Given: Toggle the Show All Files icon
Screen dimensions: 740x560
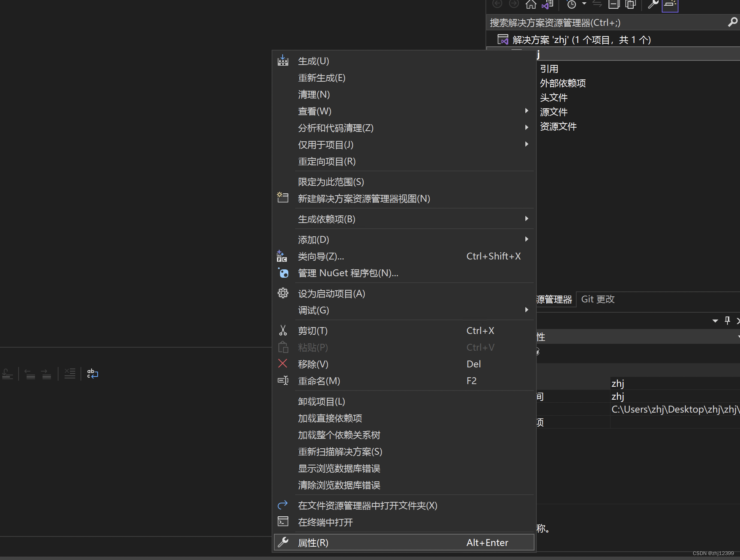Looking at the screenshot, I should 631,4.
